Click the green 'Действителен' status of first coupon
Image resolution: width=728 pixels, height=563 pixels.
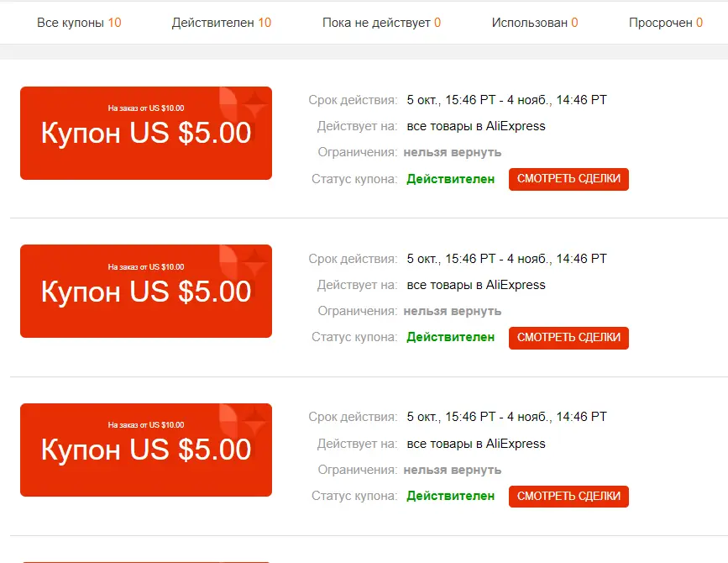pyautogui.click(x=450, y=179)
